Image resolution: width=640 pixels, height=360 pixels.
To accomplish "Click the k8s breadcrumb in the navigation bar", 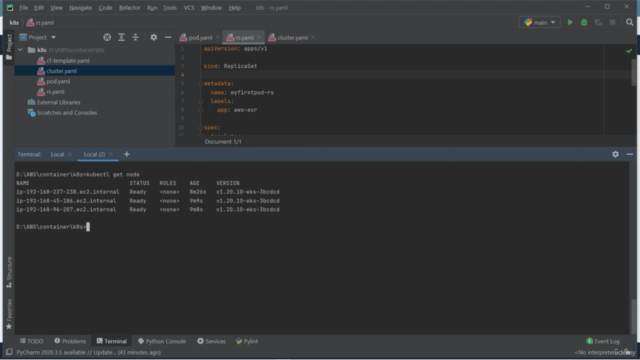I will tap(14, 23).
